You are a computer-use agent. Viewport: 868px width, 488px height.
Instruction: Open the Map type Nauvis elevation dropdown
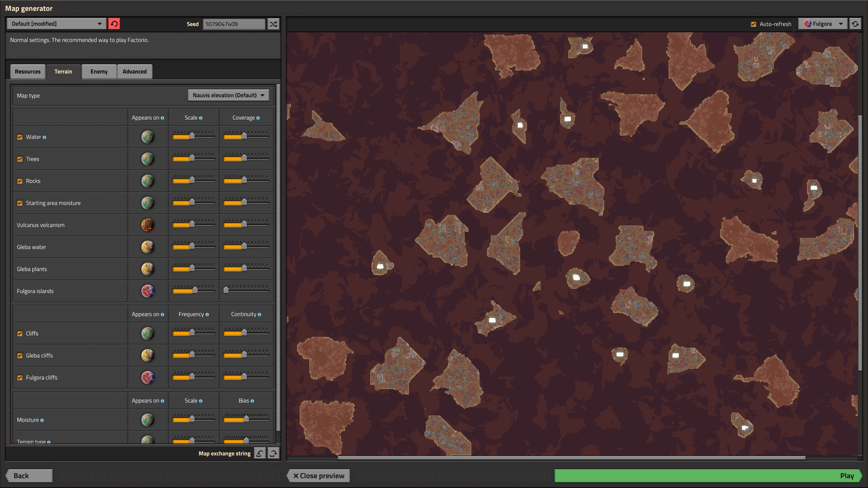click(229, 95)
